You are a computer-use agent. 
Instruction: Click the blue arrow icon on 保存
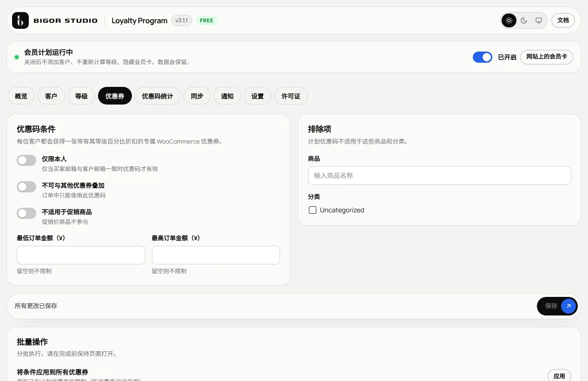568,306
